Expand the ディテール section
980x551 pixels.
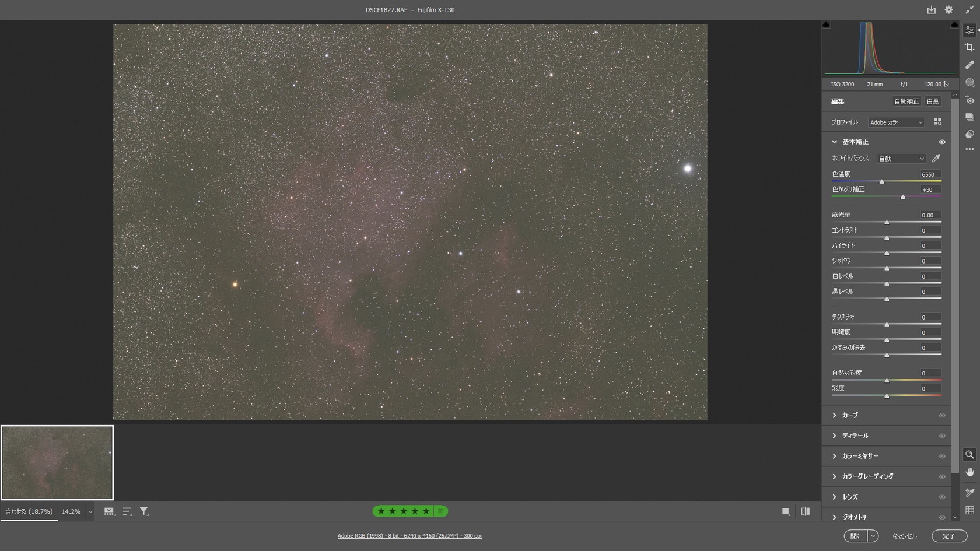point(855,436)
